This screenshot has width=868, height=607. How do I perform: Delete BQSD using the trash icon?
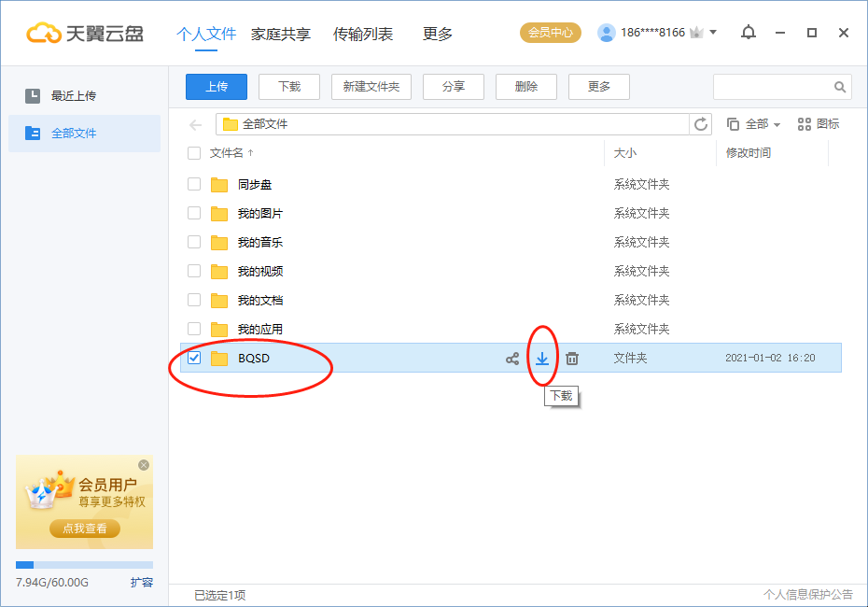click(x=572, y=359)
